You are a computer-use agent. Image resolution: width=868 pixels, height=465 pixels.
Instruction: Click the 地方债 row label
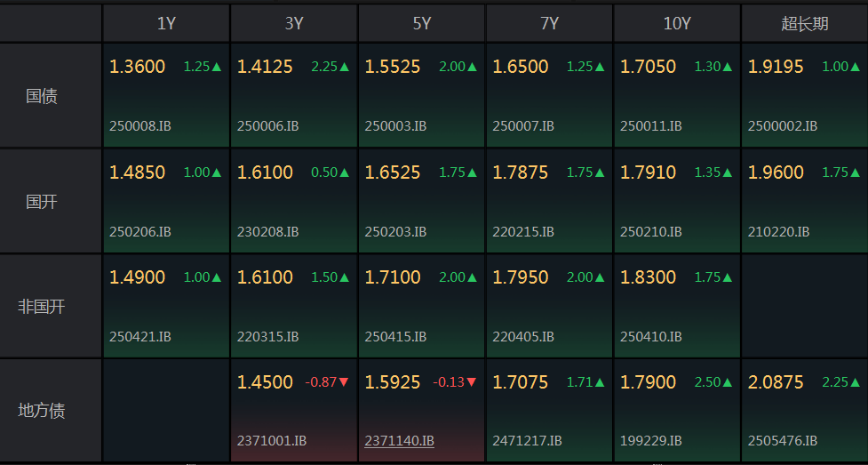point(42,411)
